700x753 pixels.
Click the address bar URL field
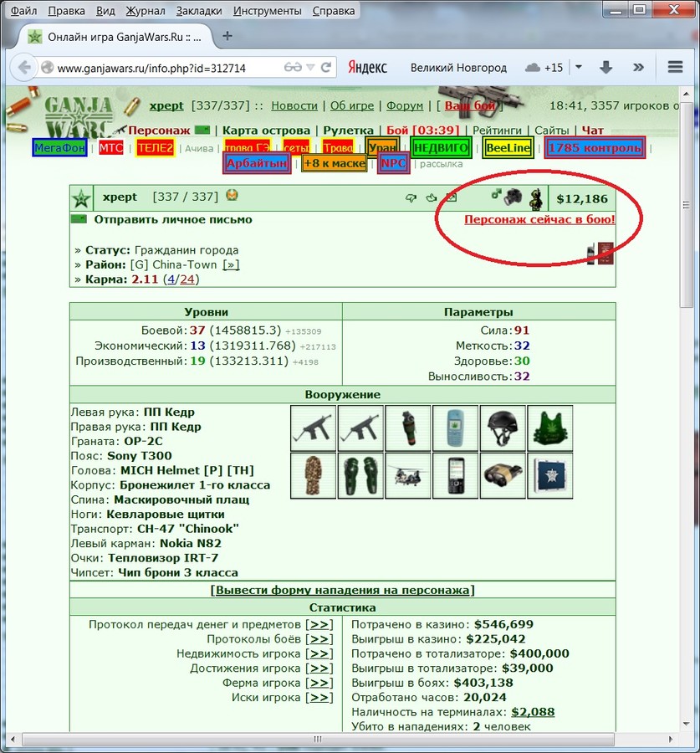click(168, 68)
